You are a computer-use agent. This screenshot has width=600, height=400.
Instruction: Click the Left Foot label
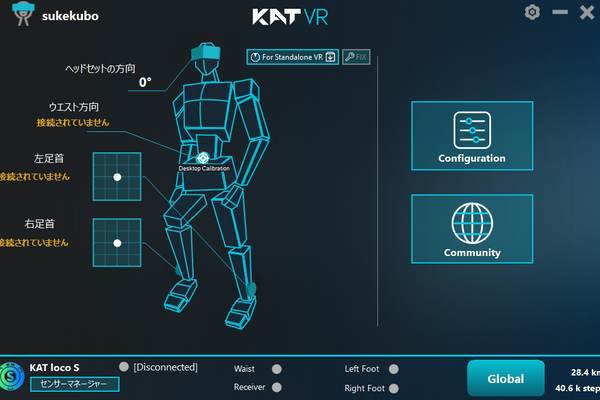point(362,369)
